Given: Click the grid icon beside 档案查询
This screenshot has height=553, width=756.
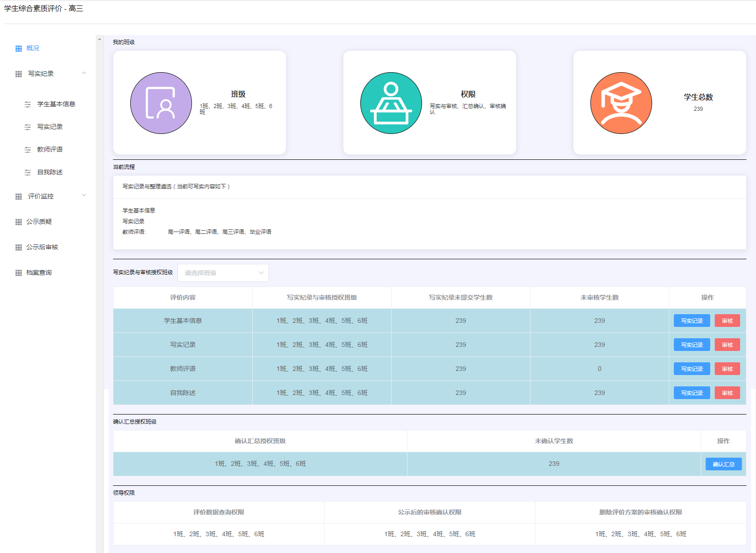Looking at the screenshot, I should coord(19,273).
